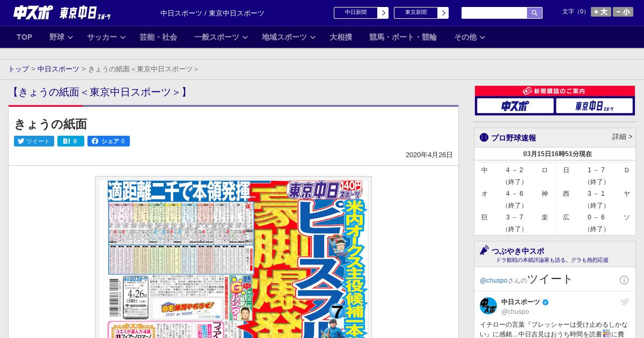Viewport: 644px width, 338px height.
Task: Click the Twitter info circle icon
Action: click(624, 280)
